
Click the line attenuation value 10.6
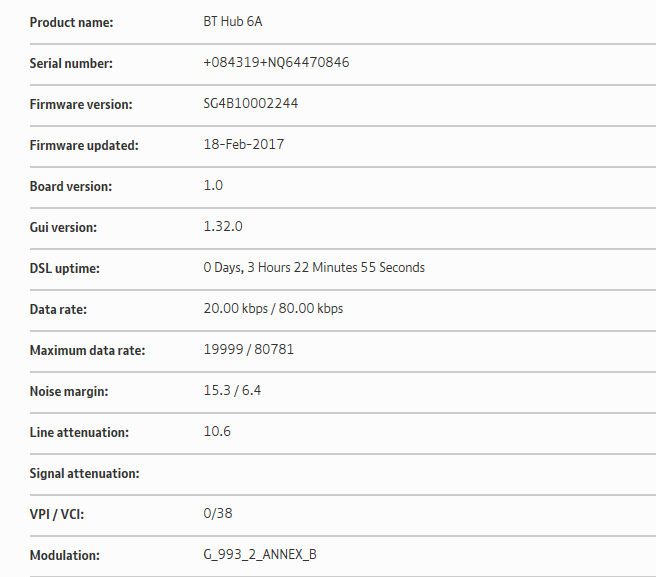217,432
